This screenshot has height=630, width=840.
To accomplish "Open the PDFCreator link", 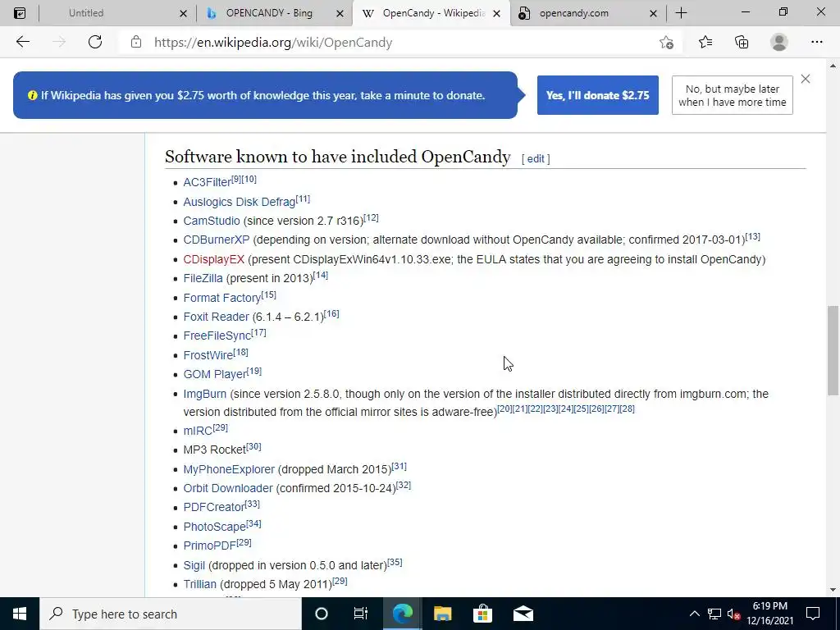I will pyautogui.click(x=214, y=507).
